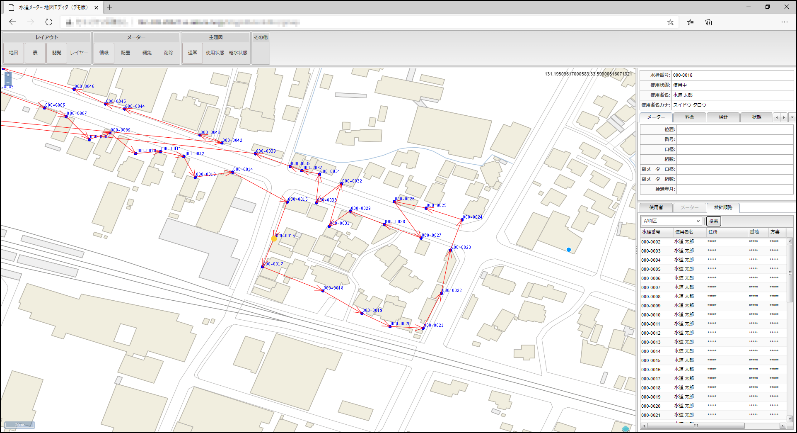Bookmark this page with the address bar star

pos(670,22)
